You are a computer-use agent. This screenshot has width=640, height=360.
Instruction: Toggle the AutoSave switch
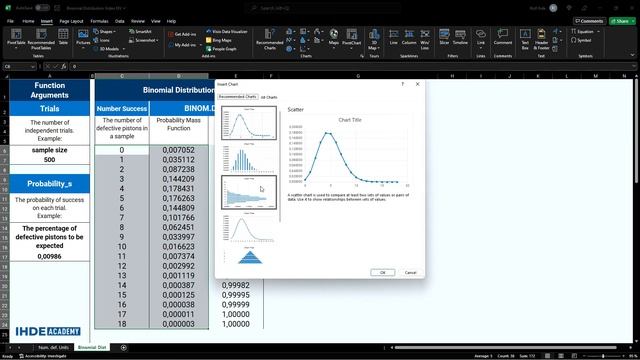point(42,8)
